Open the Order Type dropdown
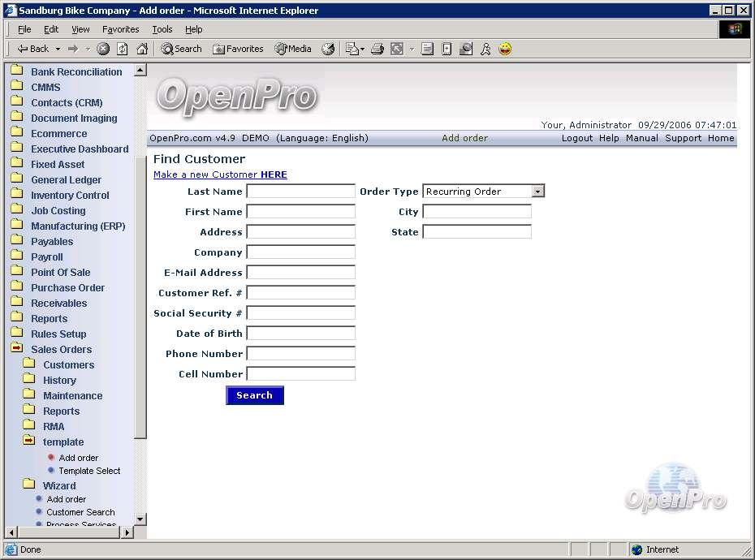The height and width of the screenshot is (560, 755). (537, 192)
